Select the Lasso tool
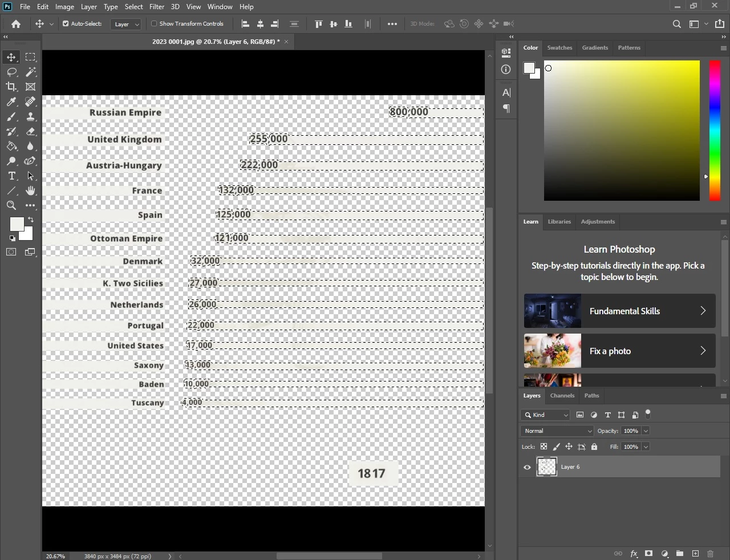 tap(11, 72)
